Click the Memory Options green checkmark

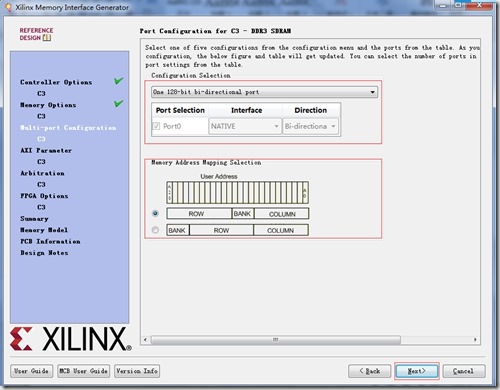118,103
